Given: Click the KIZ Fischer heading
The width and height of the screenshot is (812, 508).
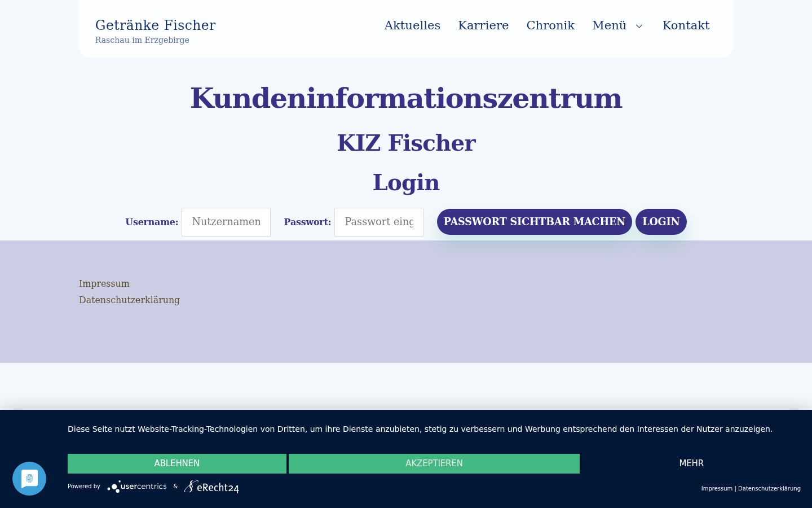Looking at the screenshot, I should tap(406, 143).
